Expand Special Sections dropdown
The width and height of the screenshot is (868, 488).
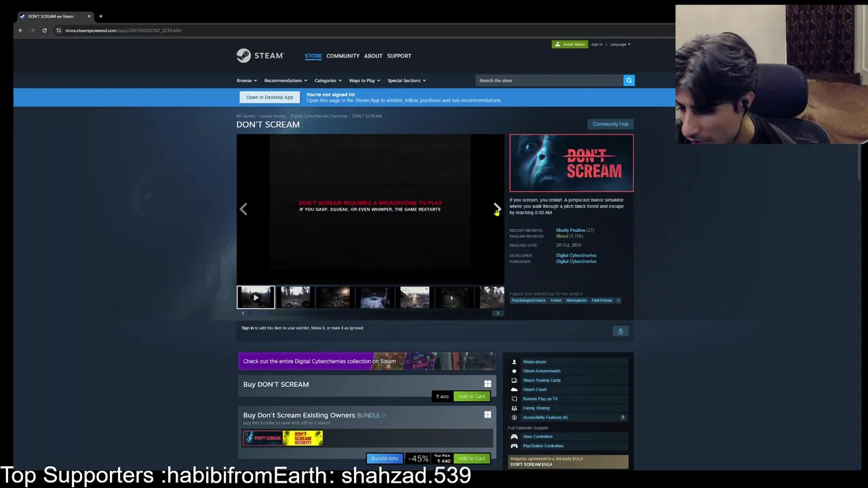tap(406, 81)
